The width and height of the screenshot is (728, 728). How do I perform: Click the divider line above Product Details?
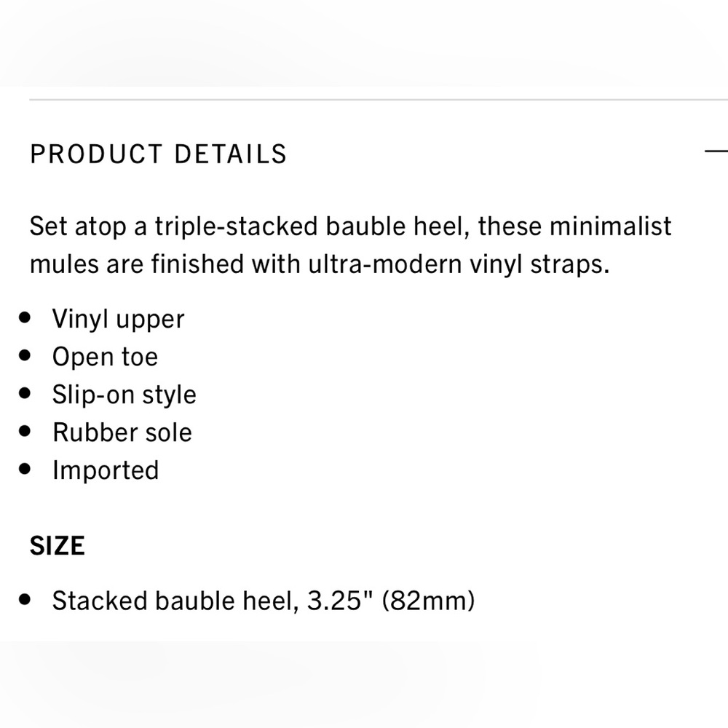click(364, 99)
